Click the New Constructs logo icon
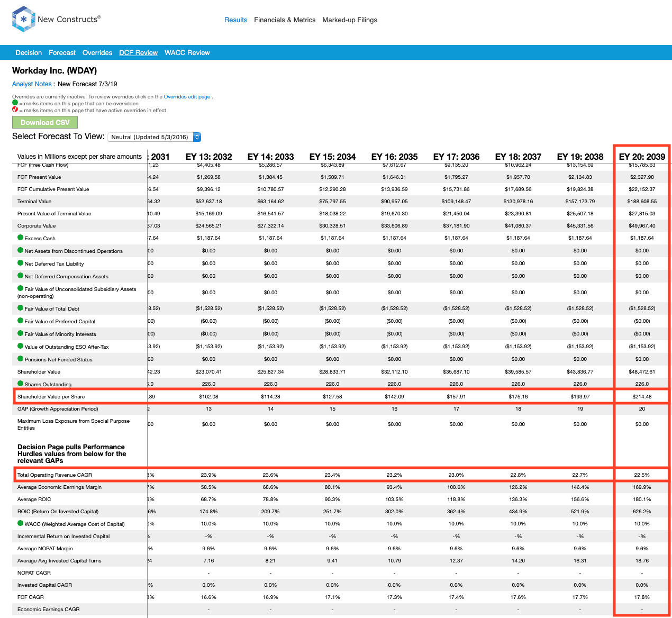 (x=23, y=20)
